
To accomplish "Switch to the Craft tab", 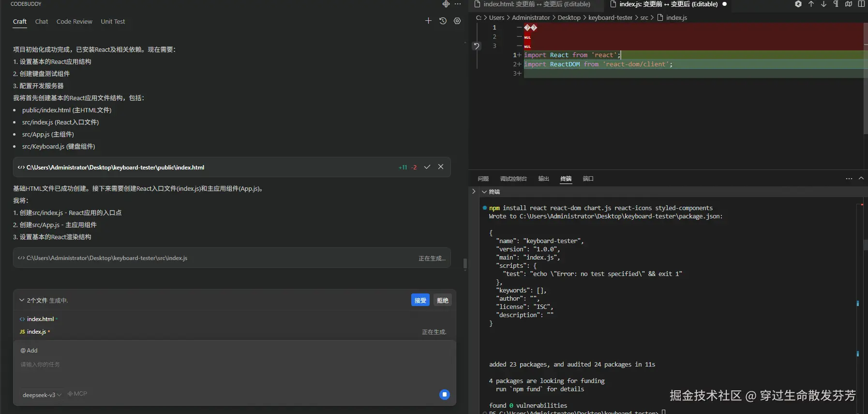I will pyautogui.click(x=20, y=21).
